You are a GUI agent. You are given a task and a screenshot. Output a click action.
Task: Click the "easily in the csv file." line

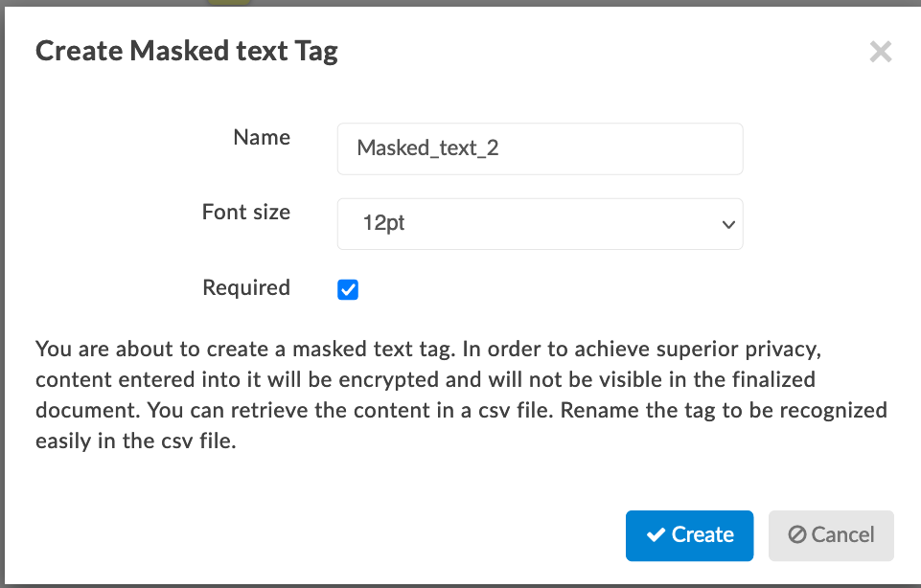click(x=136, y=441)
